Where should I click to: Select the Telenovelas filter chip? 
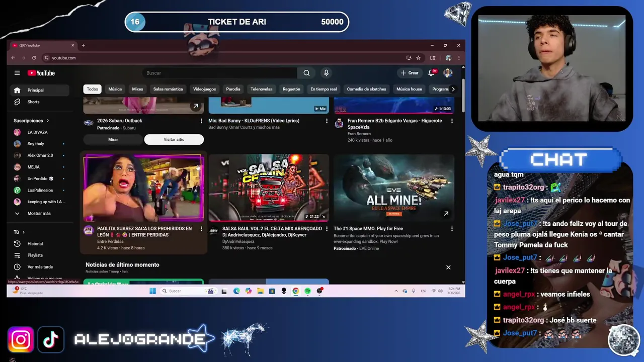coord(262,89)
